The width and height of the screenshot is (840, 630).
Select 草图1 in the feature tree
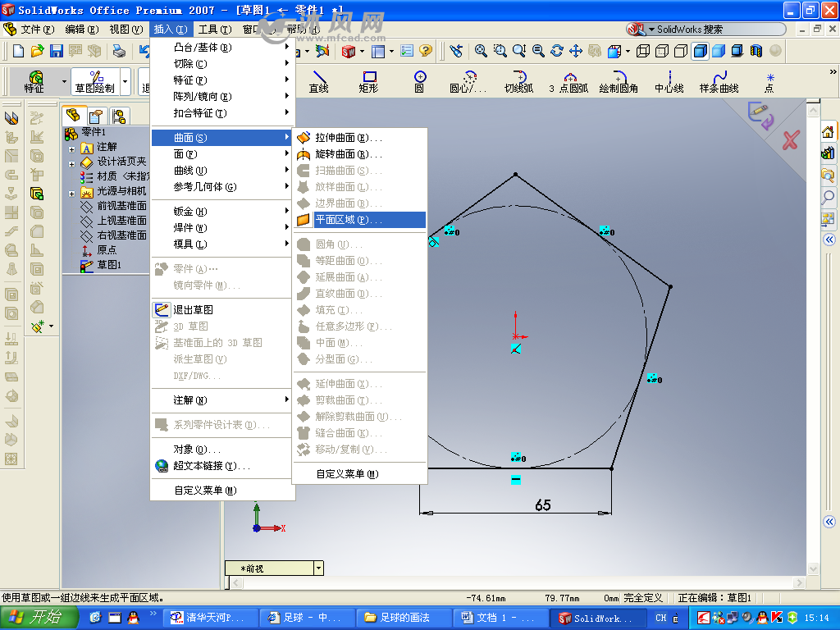(x=109, y=265)
